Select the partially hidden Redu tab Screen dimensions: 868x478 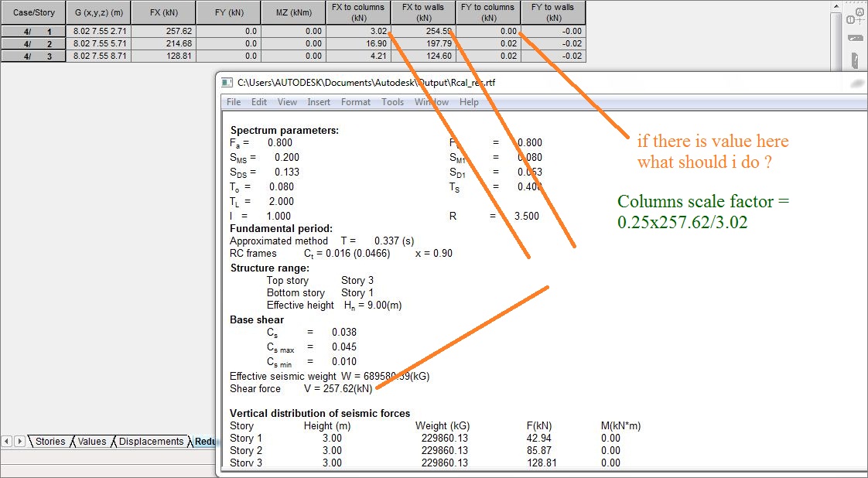pyautogui.click(x=204, y=441)
